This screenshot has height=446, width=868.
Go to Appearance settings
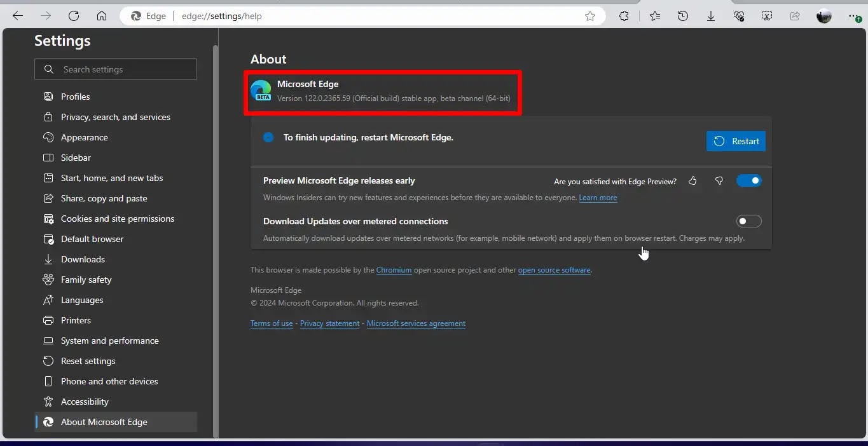pyautogui.click(x=116, y=137)
